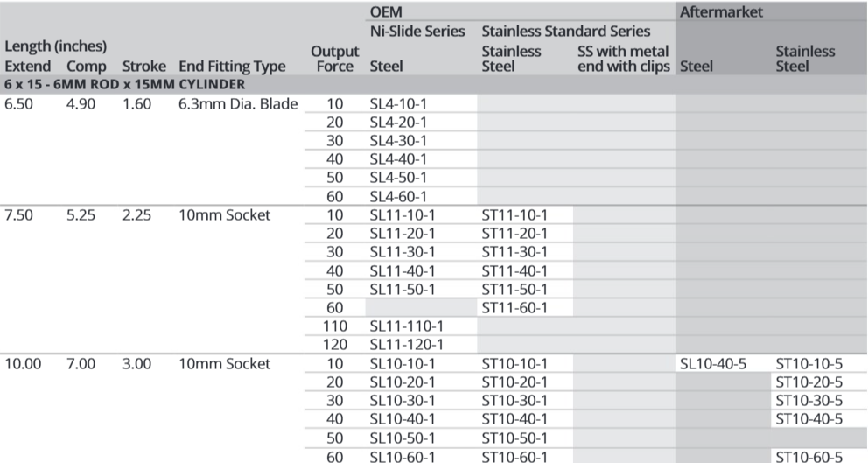Click the Aftermarket header
This screenshot has width=868, height=463.
[x=721, y=12]
